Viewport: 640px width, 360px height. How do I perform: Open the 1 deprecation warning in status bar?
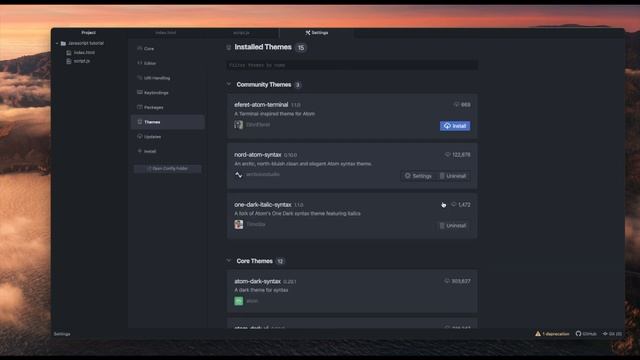(x=552, y=334)
